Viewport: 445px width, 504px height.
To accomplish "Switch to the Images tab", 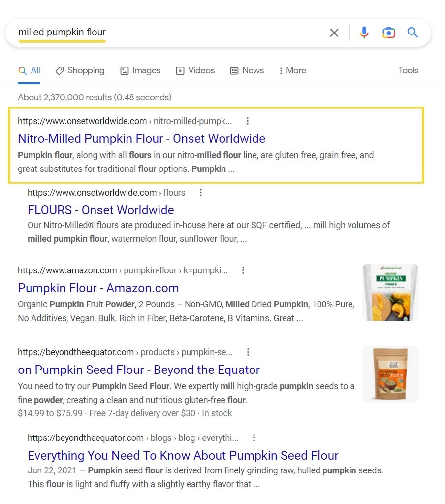I will click(140, 70).
